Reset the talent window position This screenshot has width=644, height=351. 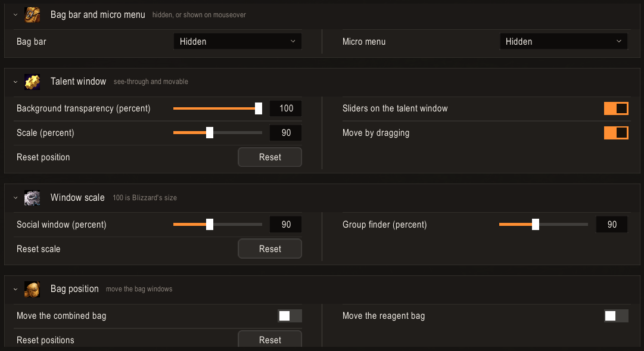[x=270, y=157]
